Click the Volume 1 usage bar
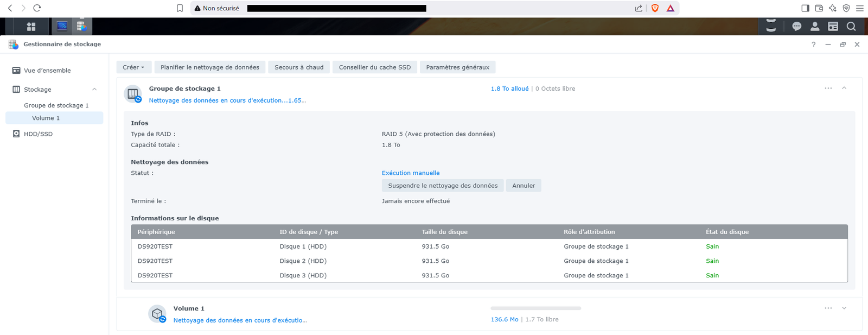Screen dimensions: 868x335 coord(536,308)
